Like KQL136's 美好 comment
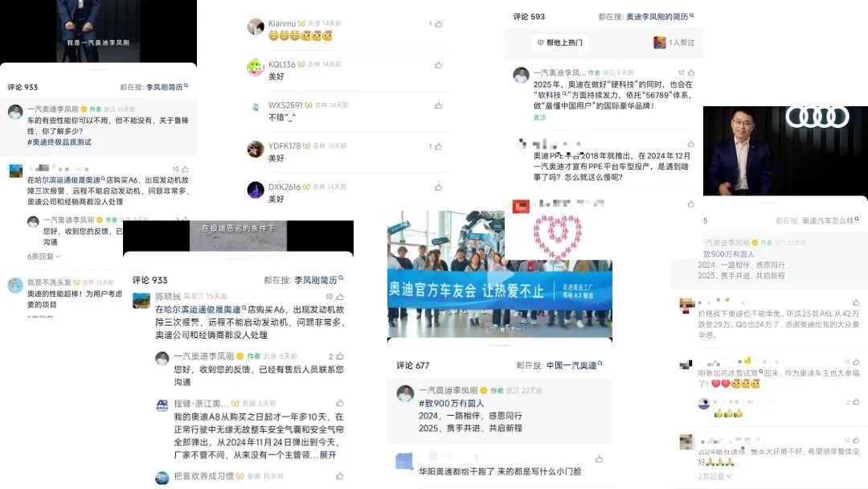868x489 pixels. pyautogui.click(x=439, y=65)
